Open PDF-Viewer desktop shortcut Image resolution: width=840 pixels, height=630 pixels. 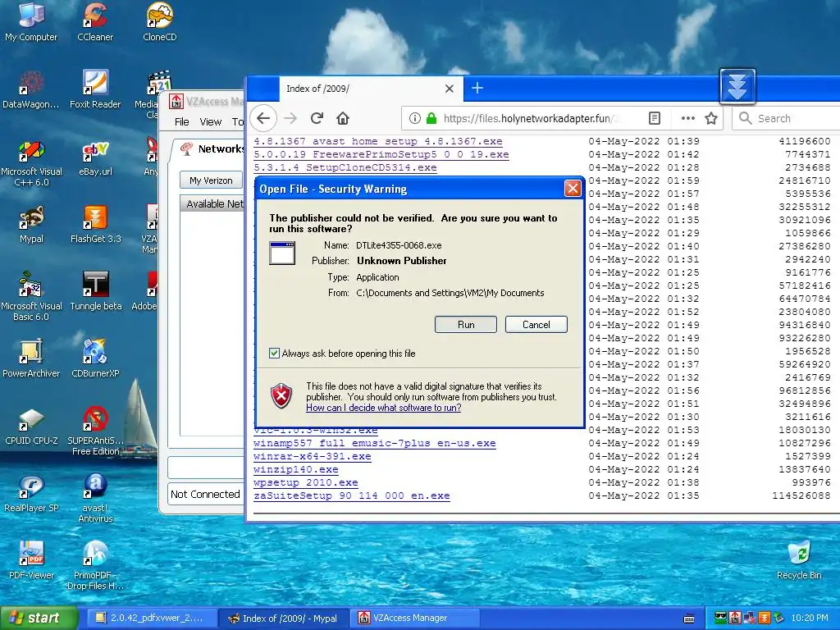[x=31, y=561]
